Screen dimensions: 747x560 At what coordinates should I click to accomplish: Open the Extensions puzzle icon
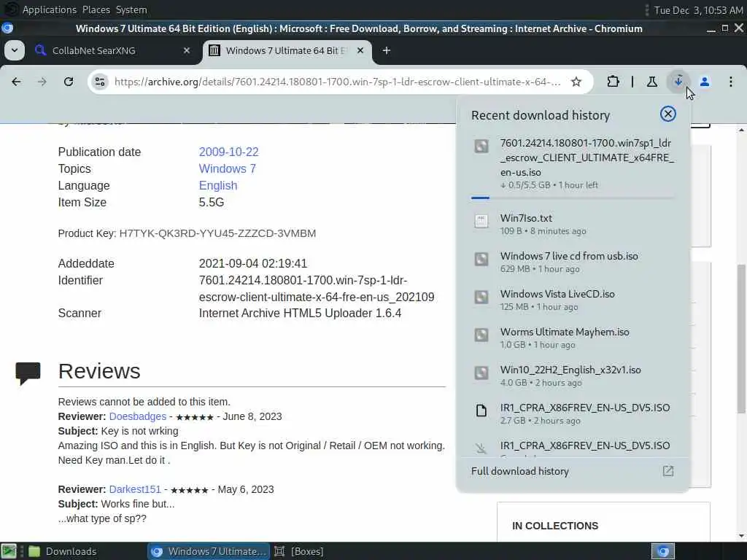[x=613, y=82]
